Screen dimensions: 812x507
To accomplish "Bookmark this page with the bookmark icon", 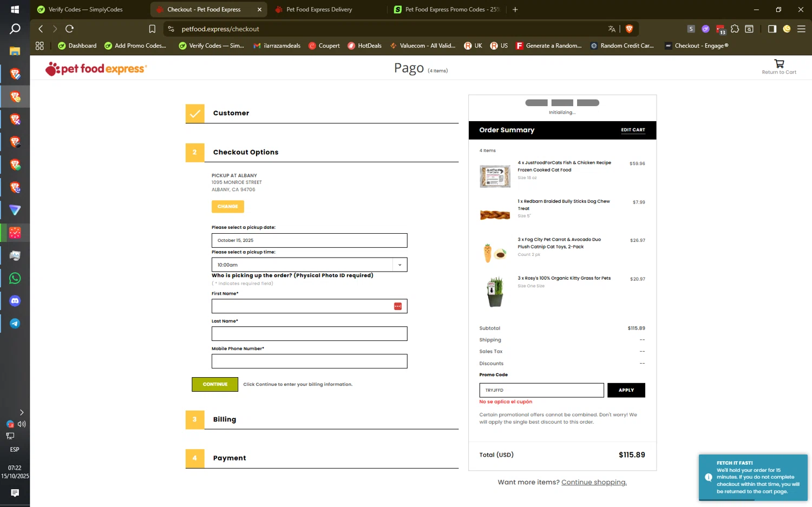I will point(152,29).
